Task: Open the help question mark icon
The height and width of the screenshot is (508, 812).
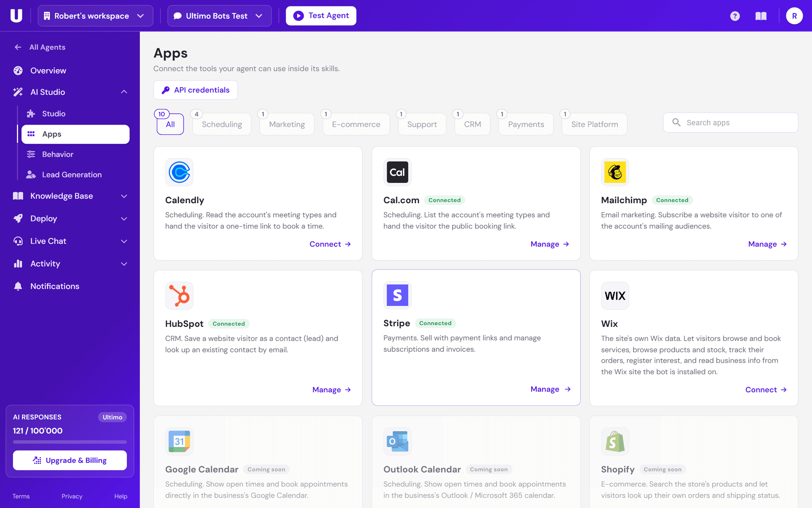Action: point(735,16)
